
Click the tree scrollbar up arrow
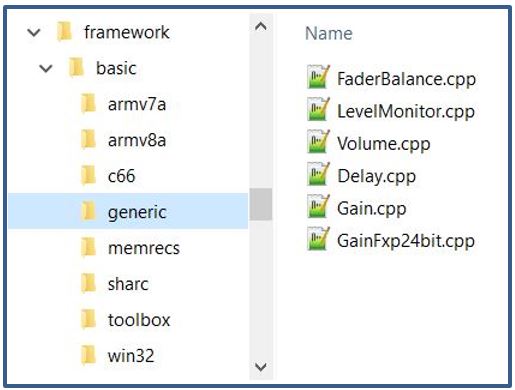coord(261,26)
